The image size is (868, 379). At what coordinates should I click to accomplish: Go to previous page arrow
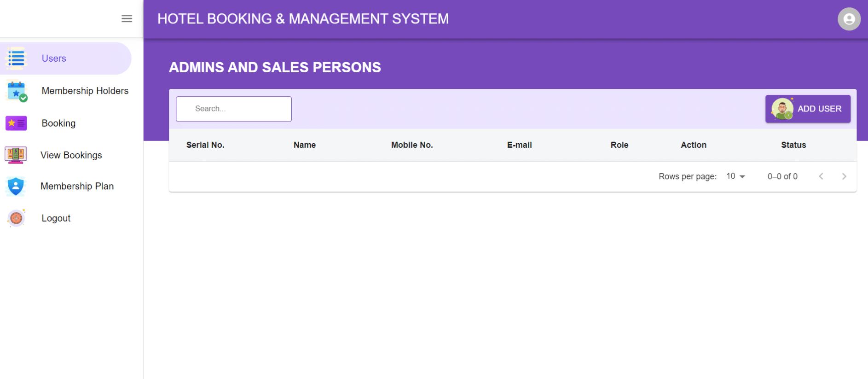tap(821, 176)
